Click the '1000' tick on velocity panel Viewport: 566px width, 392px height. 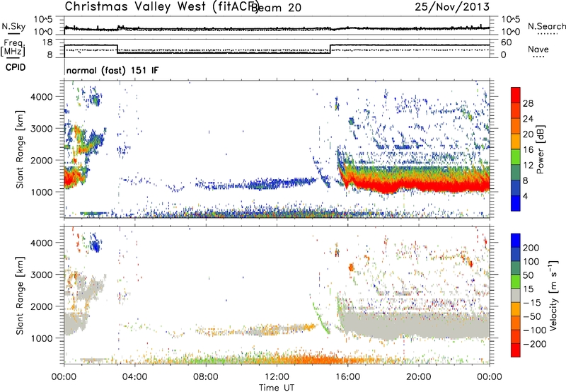42,338
